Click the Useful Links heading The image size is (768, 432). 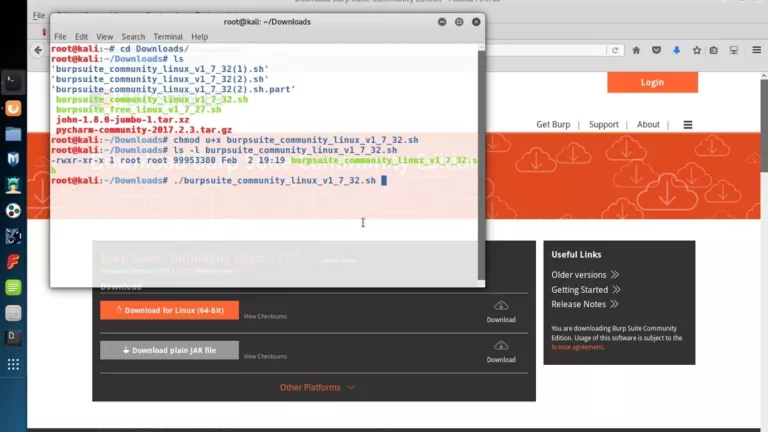(576, 255)
